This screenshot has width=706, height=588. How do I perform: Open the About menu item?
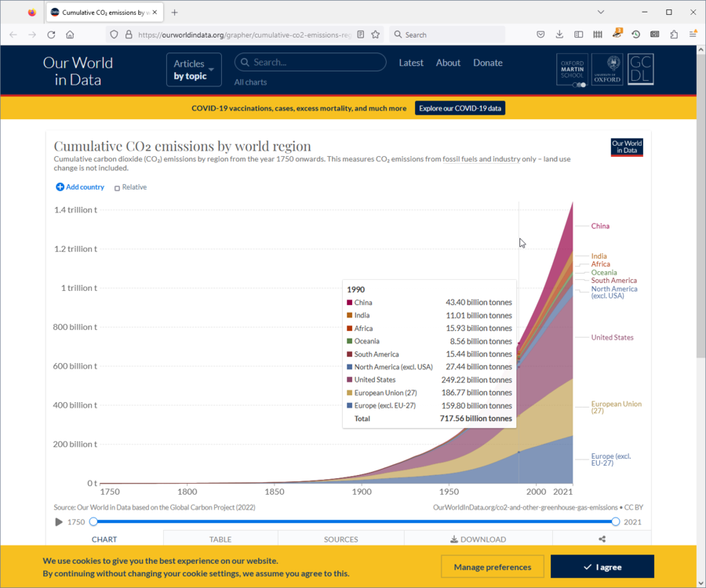448,63
